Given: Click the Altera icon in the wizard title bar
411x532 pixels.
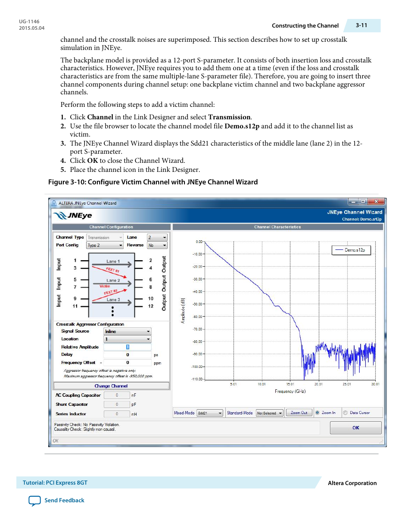Looking at the screenshot, I should click(54, 203).
